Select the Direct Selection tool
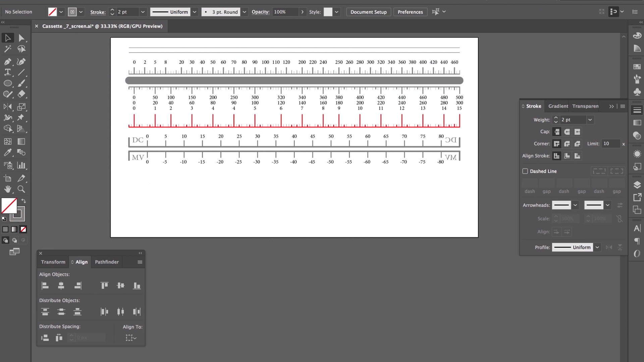This screenshot has height=362, width=644. [21, 38]
